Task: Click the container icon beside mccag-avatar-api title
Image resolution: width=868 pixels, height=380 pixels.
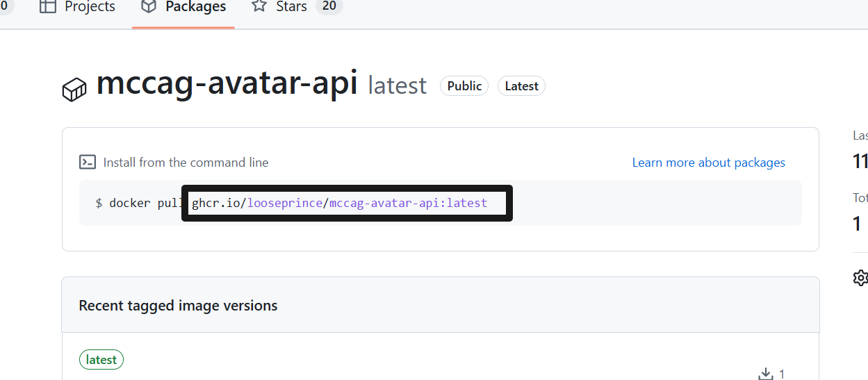Action: (x=74, y=90)
